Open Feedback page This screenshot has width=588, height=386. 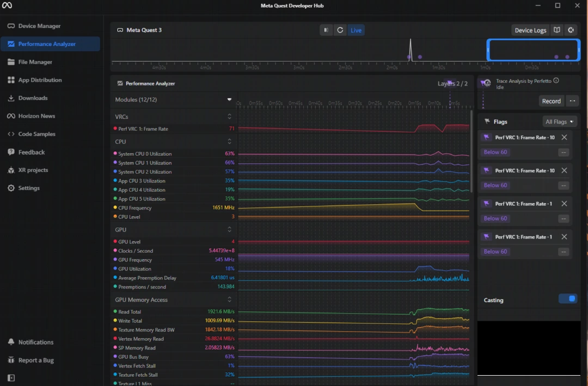pos(50,152)
